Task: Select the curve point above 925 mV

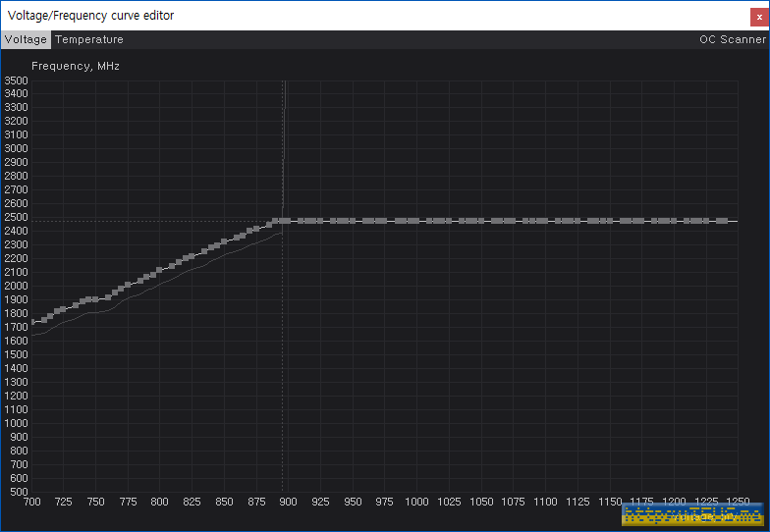Action: click(x=320, y=221)
